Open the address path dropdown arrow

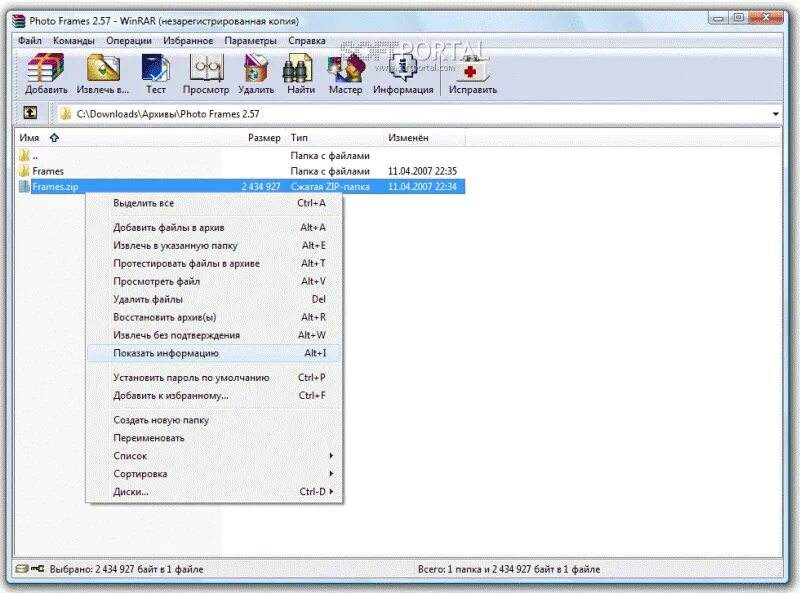776,114
